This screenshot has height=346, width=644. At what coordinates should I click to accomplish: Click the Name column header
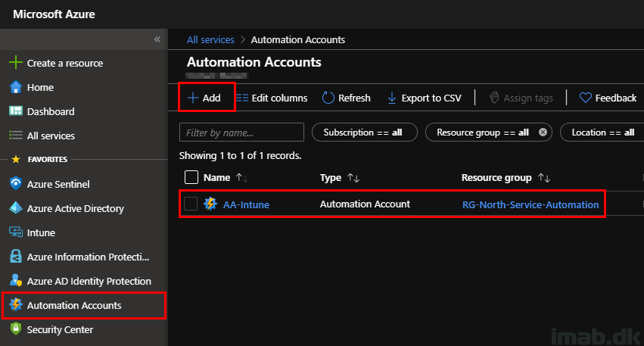click(x=217, y=177)
